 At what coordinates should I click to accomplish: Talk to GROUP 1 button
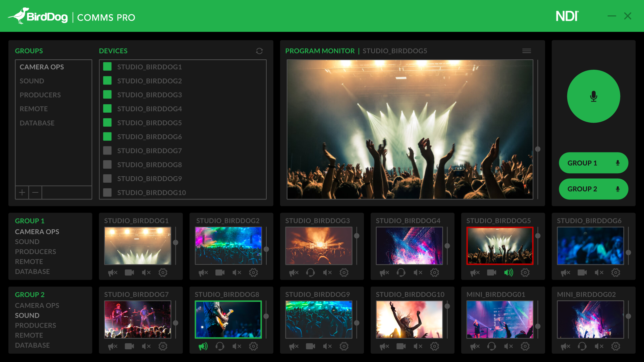[593, 163]
